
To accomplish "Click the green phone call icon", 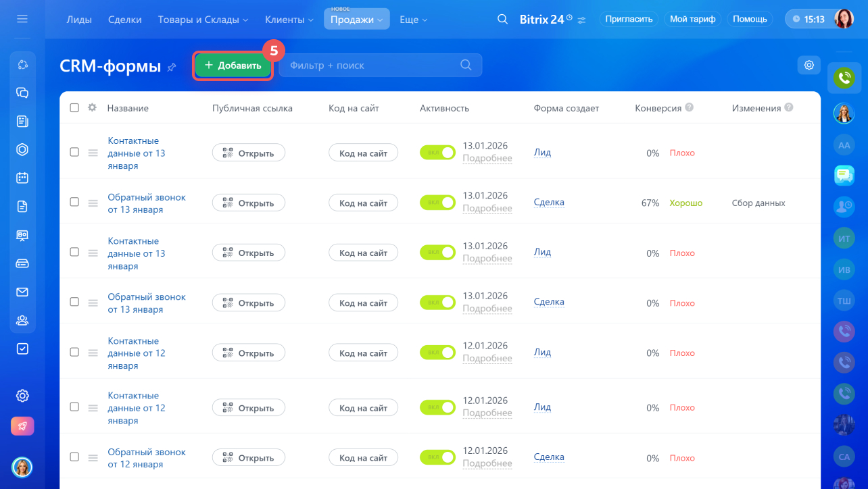I will point(844,78).
